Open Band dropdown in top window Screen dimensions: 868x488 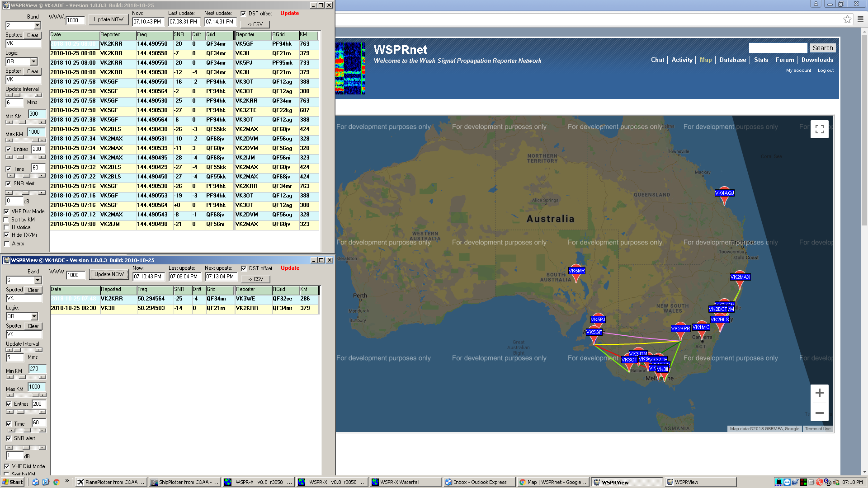point(38,26)
